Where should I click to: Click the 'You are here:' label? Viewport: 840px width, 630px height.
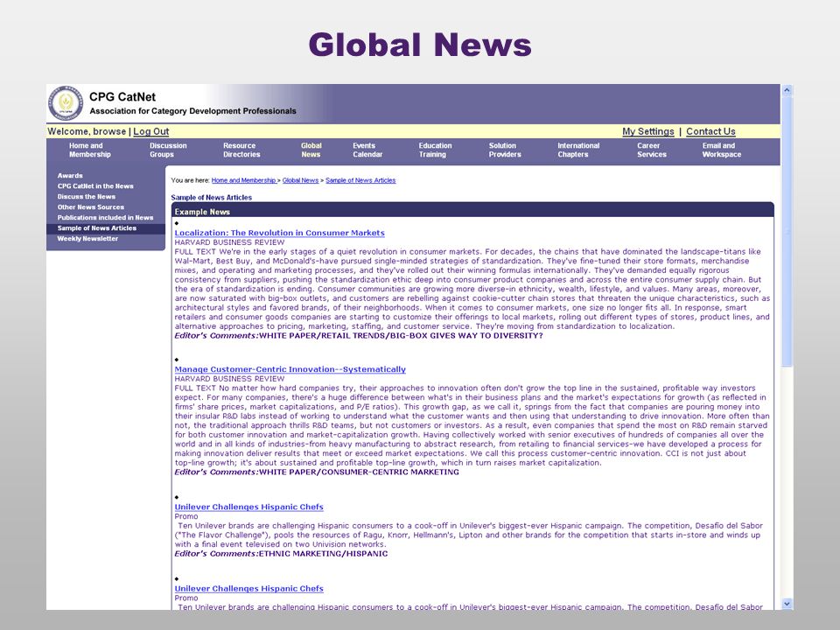pos(190,180)
